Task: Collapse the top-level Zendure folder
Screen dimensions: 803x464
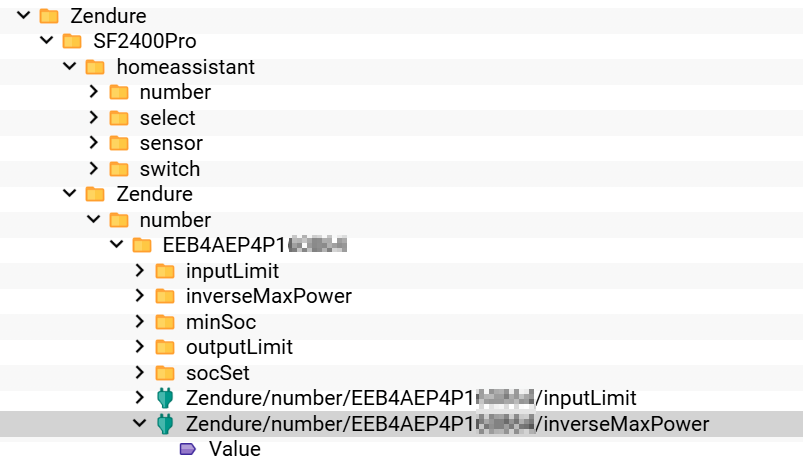Action: click(24, 15)
